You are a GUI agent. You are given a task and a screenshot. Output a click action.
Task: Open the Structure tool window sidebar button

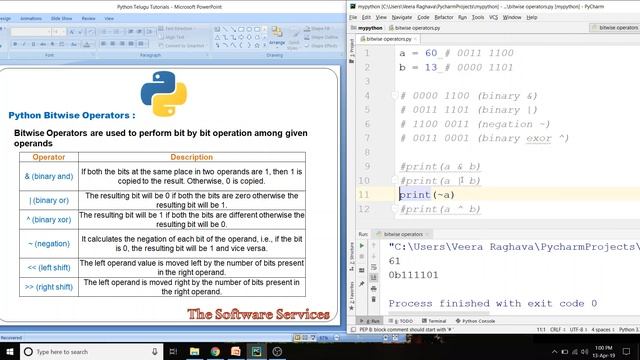pos(351,256)
